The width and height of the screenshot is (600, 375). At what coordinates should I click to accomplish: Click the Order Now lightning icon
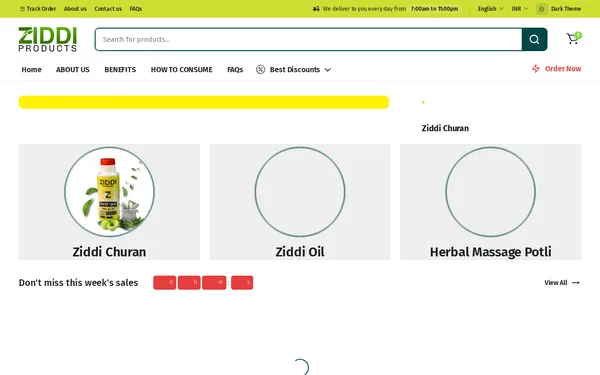pyautogui.click(x=535, y=68)
